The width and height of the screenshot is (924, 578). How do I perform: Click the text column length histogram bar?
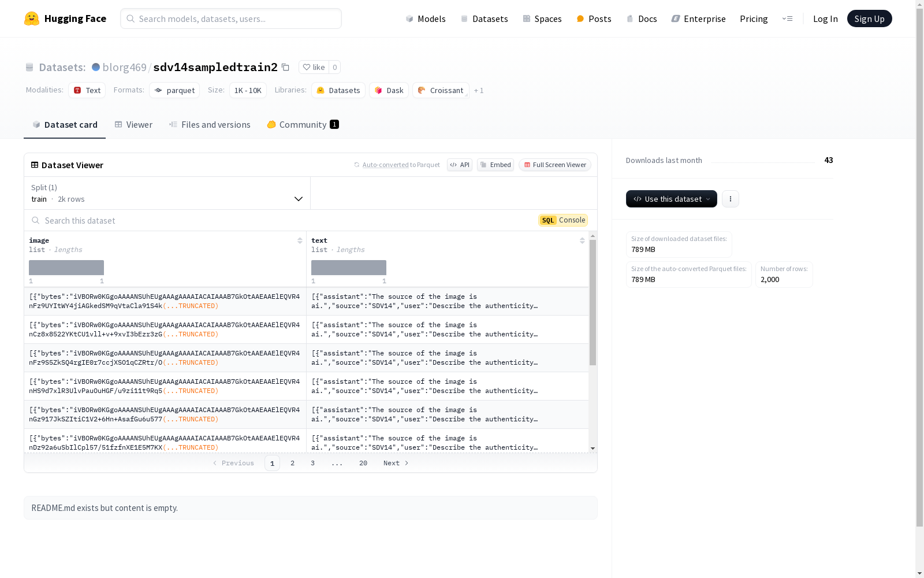[349, 268]
